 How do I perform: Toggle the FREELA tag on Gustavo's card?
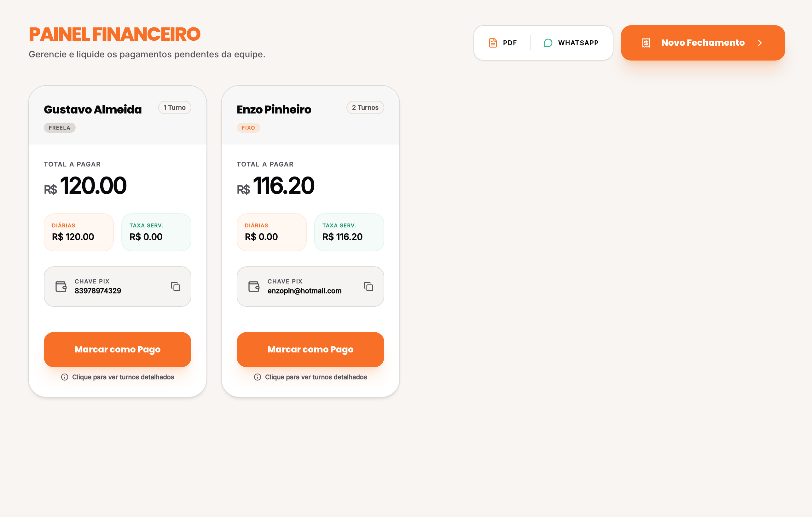tap(59, 127)
